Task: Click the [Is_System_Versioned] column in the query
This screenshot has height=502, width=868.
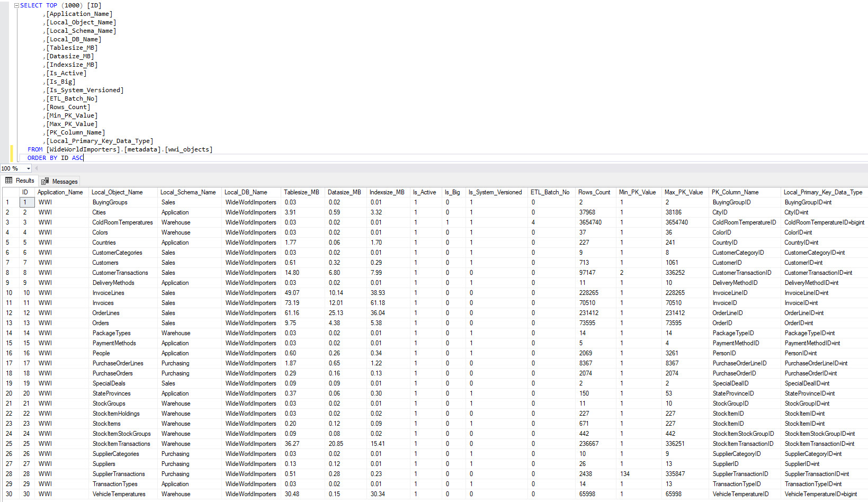Action: [85, 90]
